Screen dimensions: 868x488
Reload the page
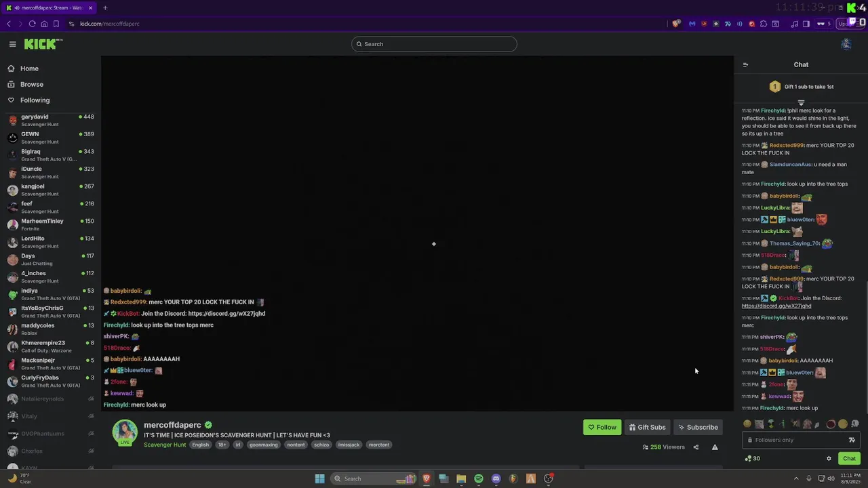(x=32, y=24)
